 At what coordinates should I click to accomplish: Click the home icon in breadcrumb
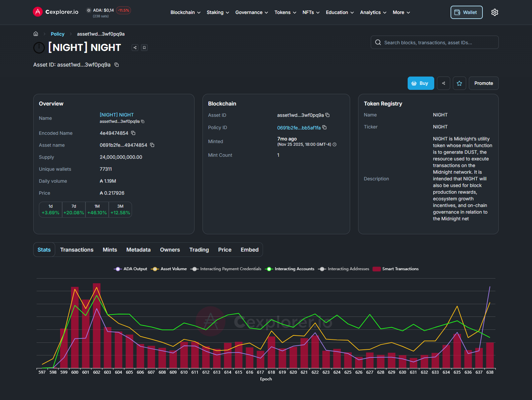[x=36, y=34]
